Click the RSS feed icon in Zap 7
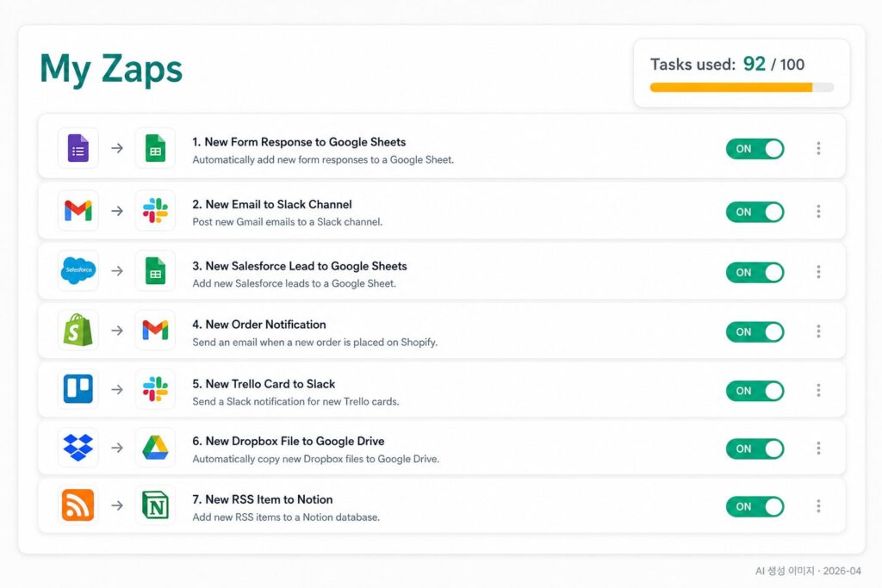 pyautogui.click(x=78, y=505)
